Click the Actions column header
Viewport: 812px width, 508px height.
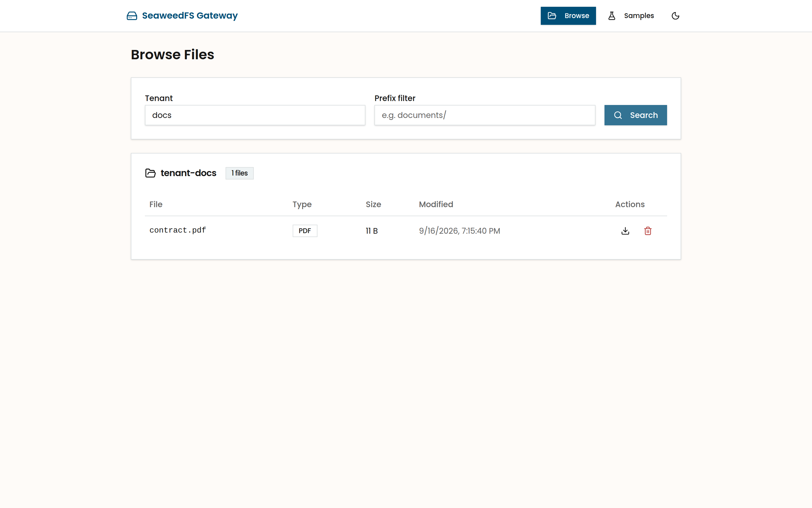(630, 204)
